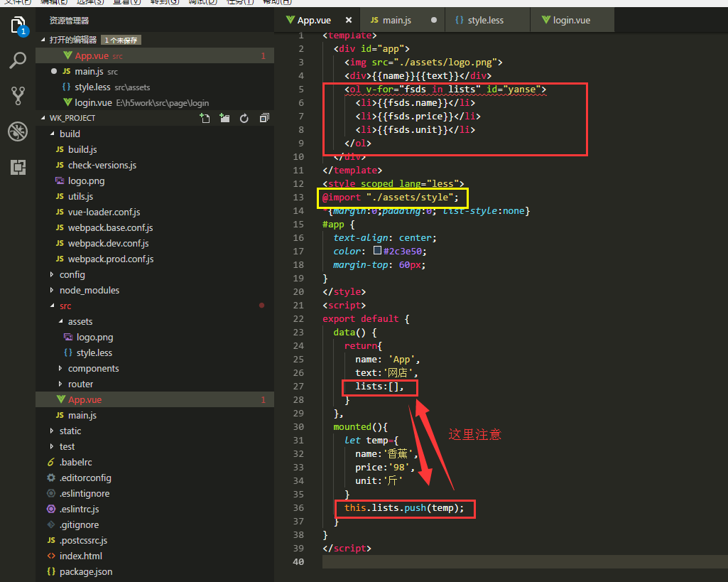Screen dimensions: 728x582
Task: Open logo.png under the assets folder
Action: pyautogui.click(x=155, y=338)
